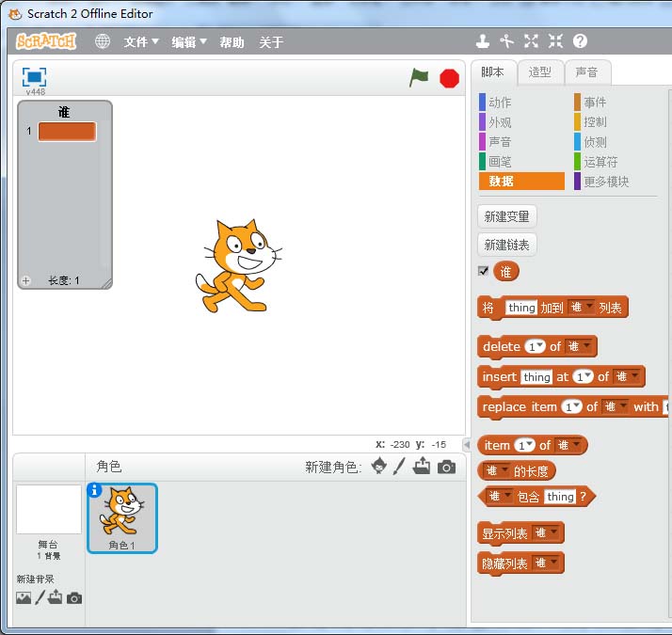Click the globe language icon
The height and width of the screenshot is (635, 672).
click(103, 41)
